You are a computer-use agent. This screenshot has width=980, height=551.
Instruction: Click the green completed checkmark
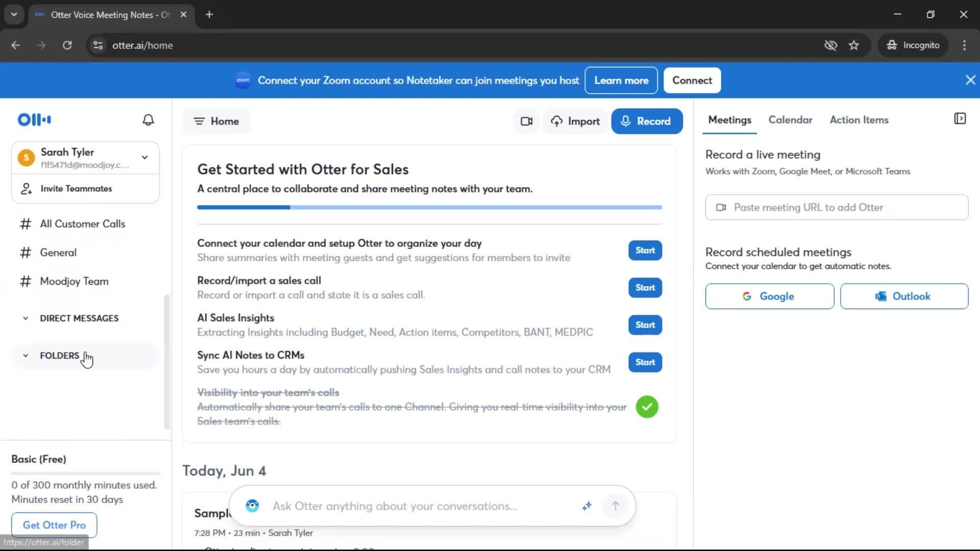[x=647, y=407]
